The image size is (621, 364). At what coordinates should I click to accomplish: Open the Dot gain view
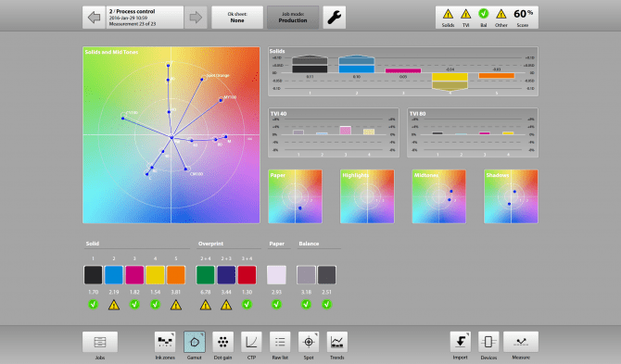tap(223, 342)
